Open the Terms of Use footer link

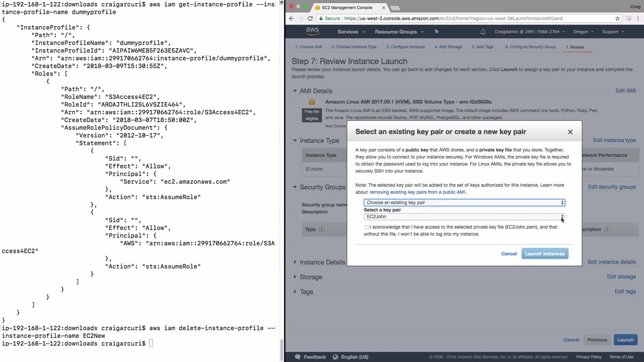621,357
